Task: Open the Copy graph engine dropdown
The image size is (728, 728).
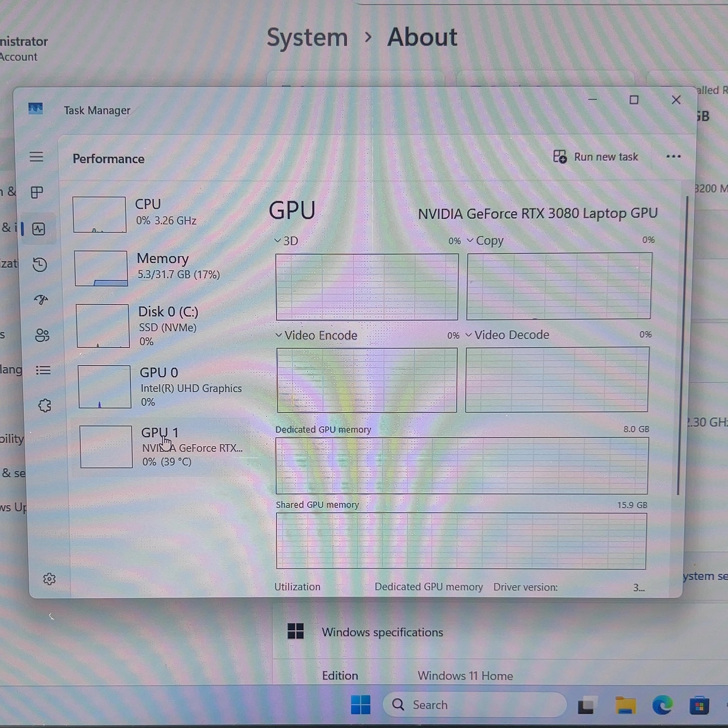Action: 485,241
